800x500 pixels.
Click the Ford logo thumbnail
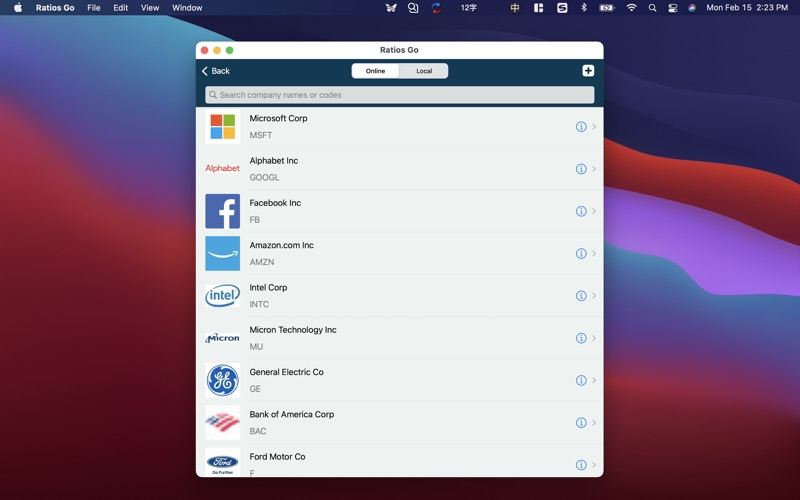coord(222,462)
